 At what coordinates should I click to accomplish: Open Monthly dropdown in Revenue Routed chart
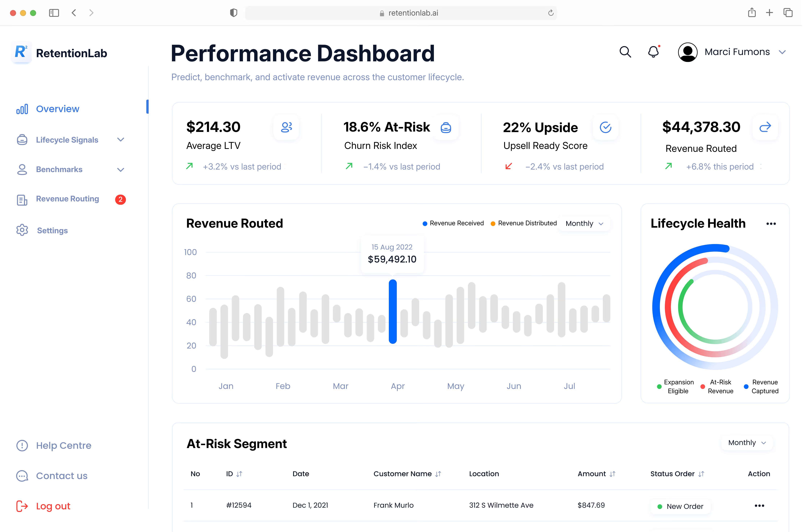(584, 224)
